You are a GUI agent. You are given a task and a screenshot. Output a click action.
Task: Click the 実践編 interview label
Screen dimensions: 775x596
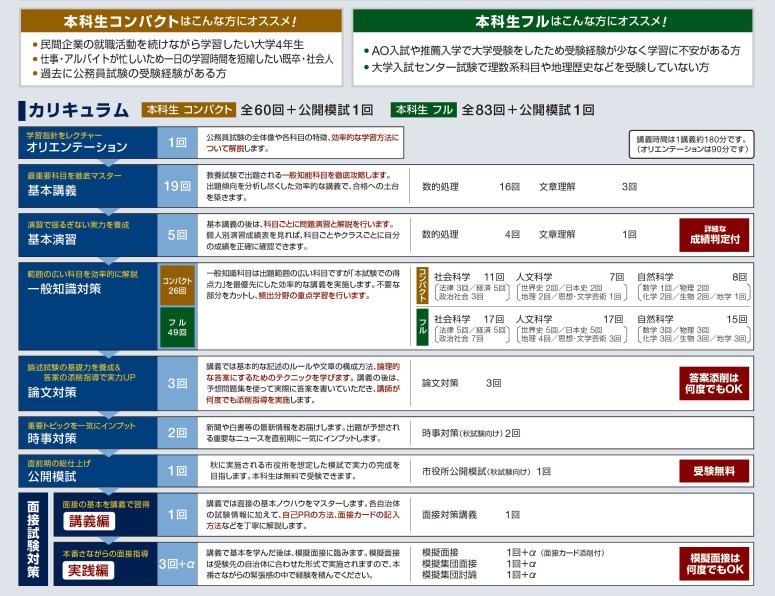coord(91,571)
